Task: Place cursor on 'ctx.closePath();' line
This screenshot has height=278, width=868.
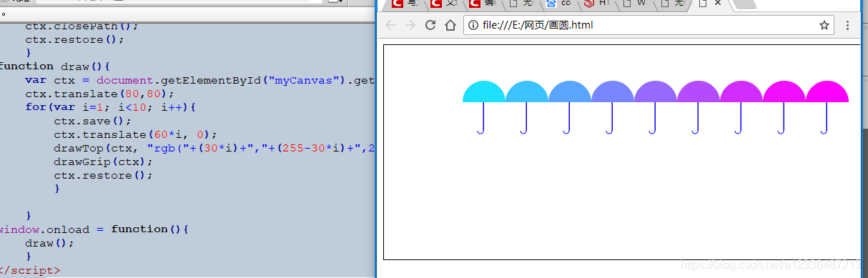Action: [82, 26]
